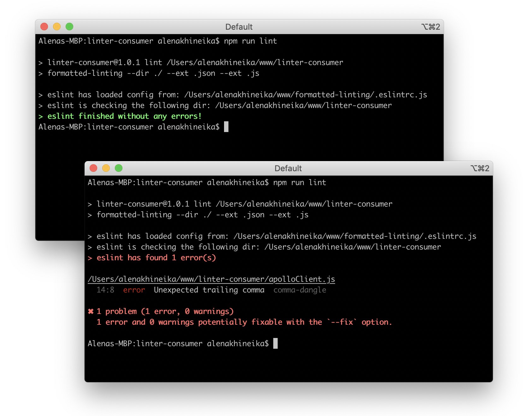This screenshot has width=532, height=416.
Task: Click the '--fix' option text line
Action: point(244,322)
